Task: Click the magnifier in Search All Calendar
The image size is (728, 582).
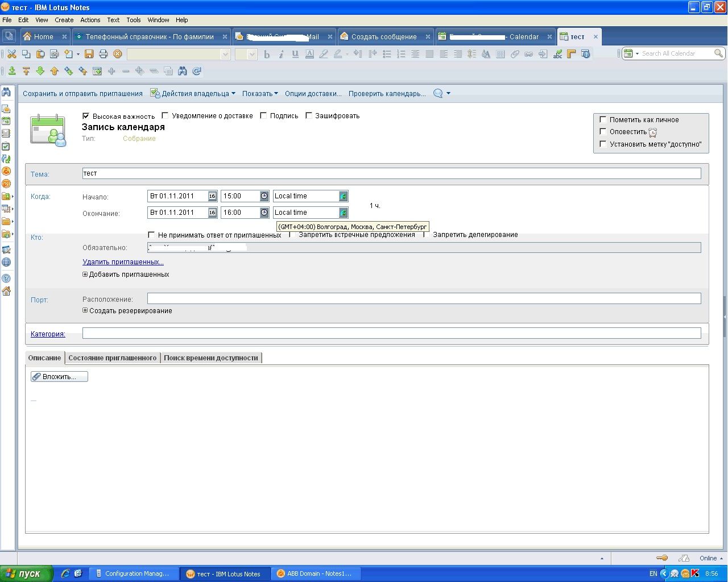Action: coord(718,53)
